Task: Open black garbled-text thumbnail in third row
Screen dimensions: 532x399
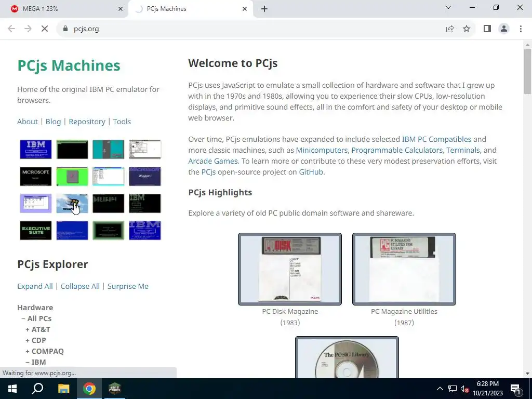Action: click(108, 203)
